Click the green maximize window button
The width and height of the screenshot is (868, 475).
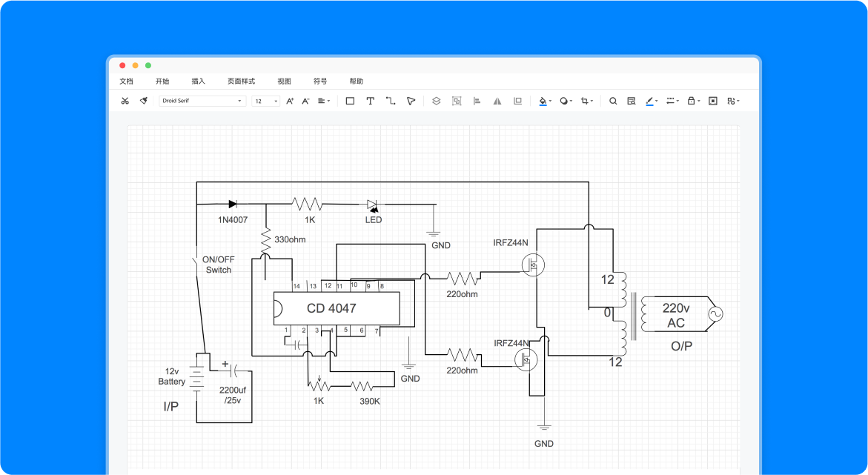[148, 65]
